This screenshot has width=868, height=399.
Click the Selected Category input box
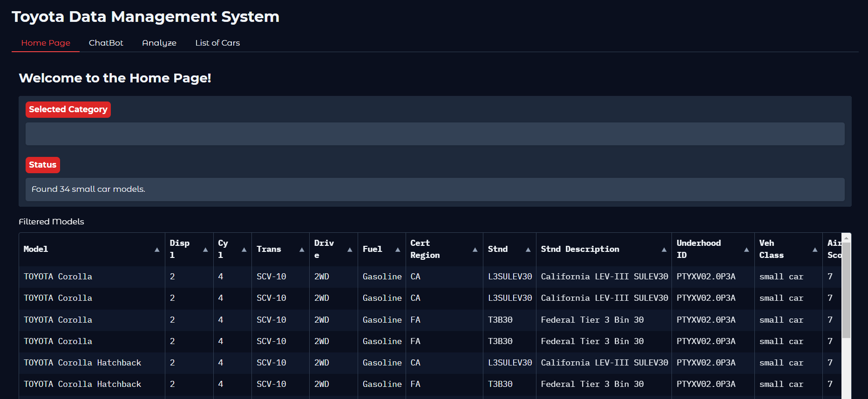click(x=435, y=134)
